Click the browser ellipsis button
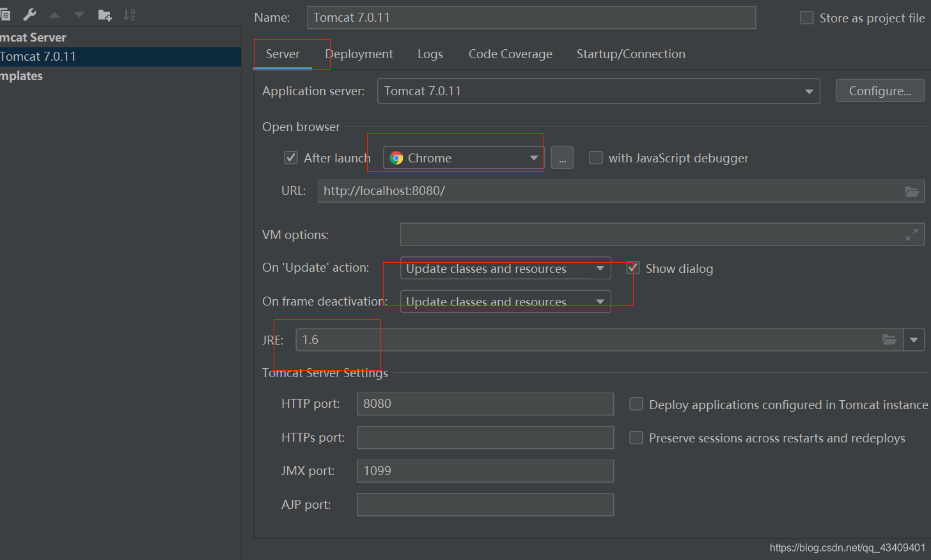Image resolution: width=931 pixels, height=560 pixels. pos(562,158)
